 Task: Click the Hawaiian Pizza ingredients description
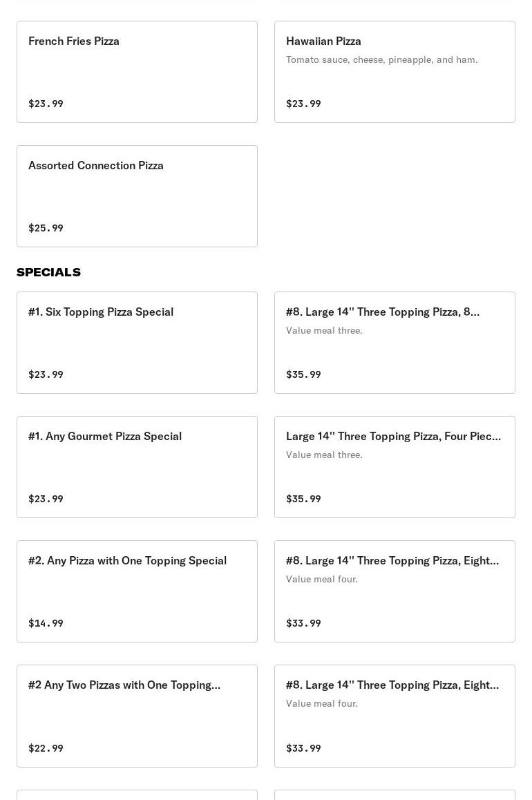(x=381, y=60)
